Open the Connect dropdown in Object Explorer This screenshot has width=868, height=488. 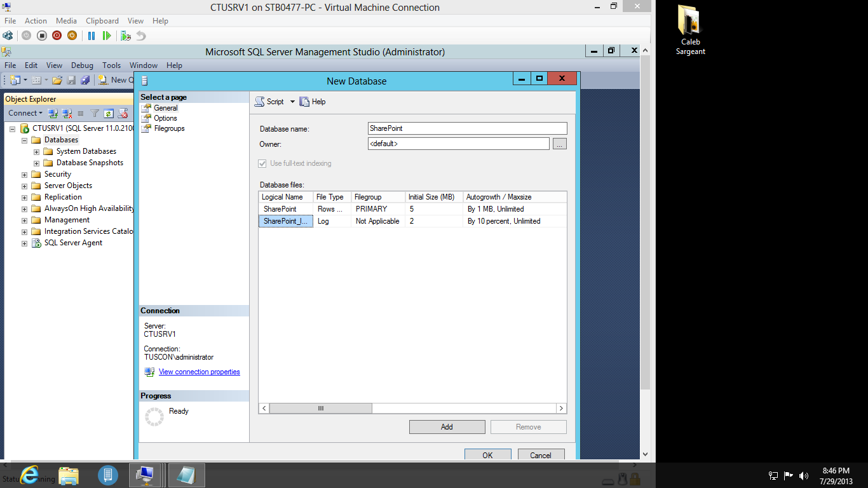click(25, 113)
